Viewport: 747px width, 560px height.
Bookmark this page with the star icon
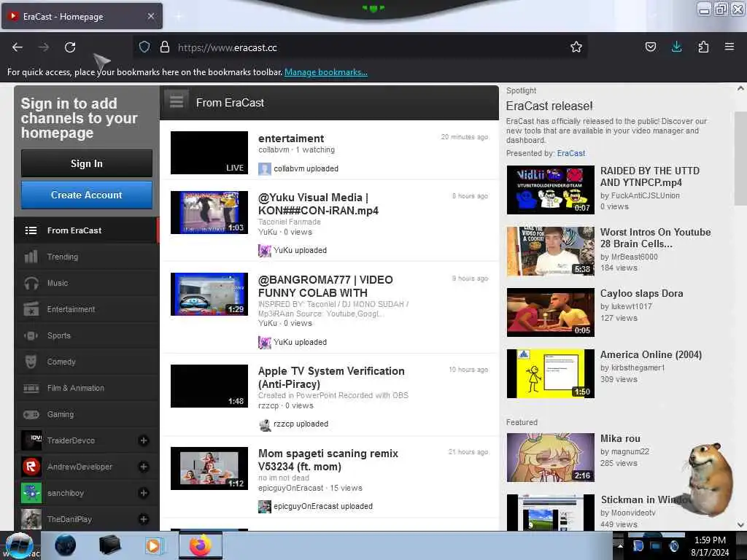click(x=576, y=47)
